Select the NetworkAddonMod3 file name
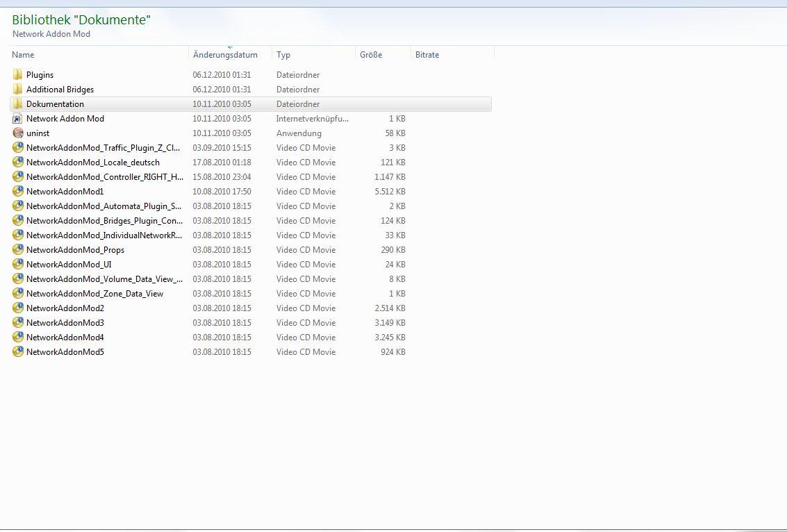The width and height of the screenshot is (787, 532). [65, 323]
